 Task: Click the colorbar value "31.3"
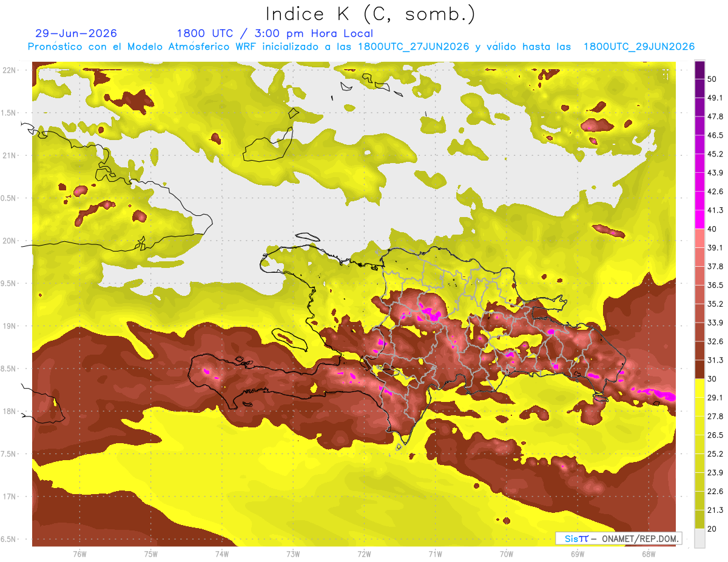point(715,360)
